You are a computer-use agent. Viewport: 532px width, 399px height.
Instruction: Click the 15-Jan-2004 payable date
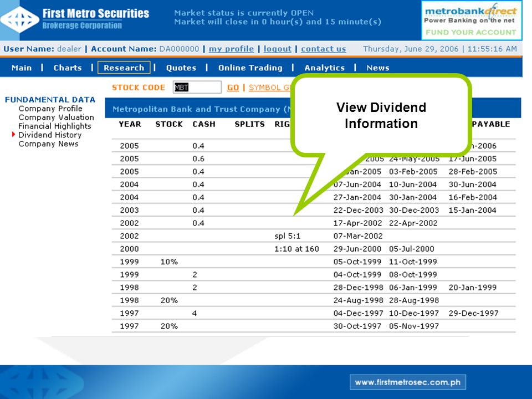click(x=472, y=211)
